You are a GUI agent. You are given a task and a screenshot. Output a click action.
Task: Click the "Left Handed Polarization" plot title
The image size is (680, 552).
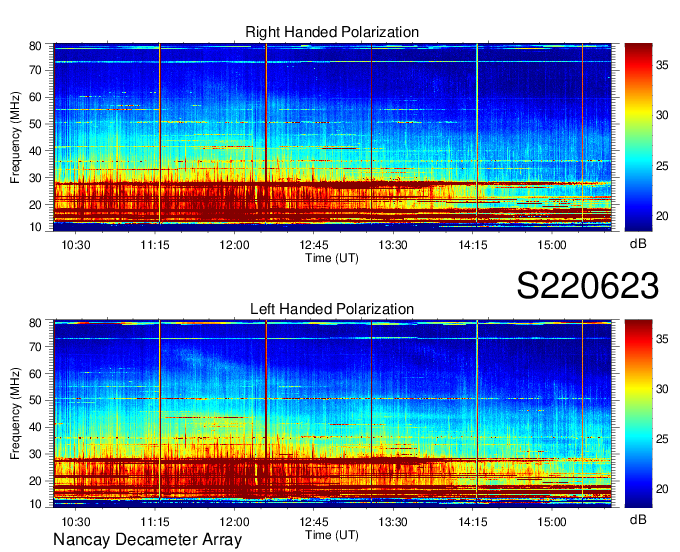pyautogui.click(x=332, y=309)
